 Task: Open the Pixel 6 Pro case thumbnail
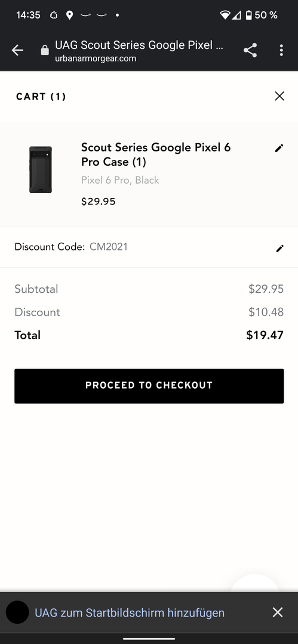point(41,169)
